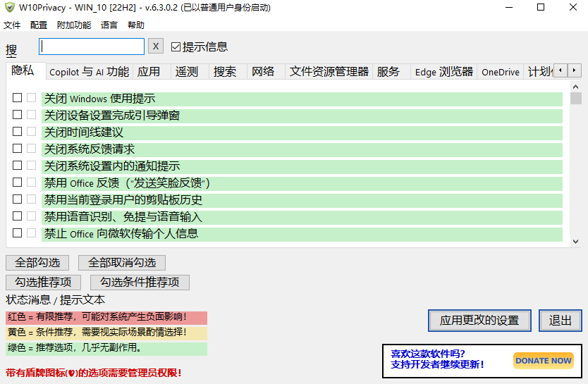Check the box for 关闭系统反馈请求
Image resolution: width=588 pixels, height=384 pixels.
(17, 149)
